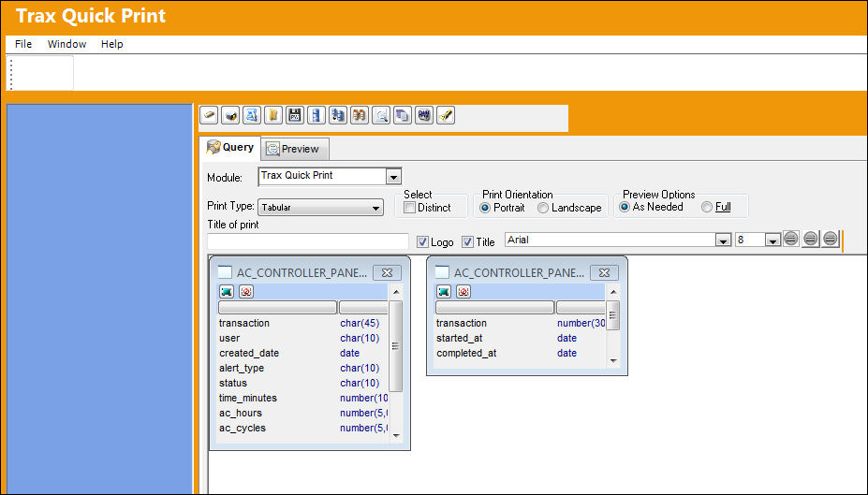Open the Window menu
The image size is (868, 495).
point(66,44)
